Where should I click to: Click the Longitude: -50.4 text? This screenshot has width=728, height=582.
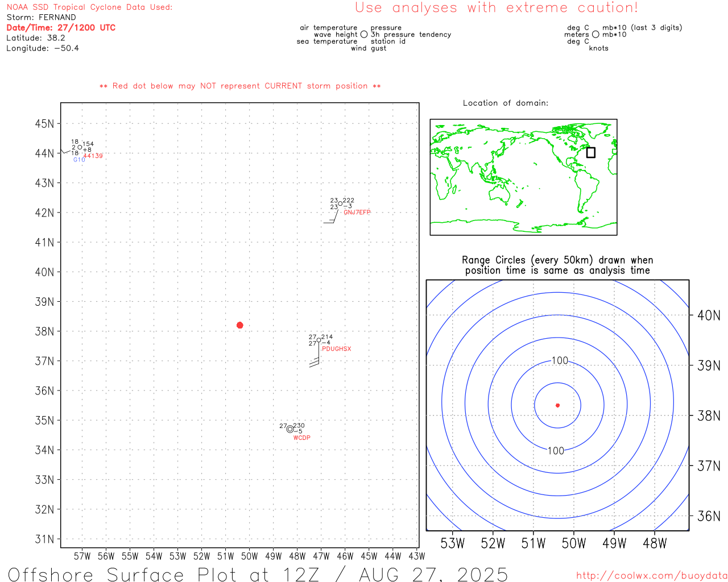pyautogui.click(x=43, y=48)
